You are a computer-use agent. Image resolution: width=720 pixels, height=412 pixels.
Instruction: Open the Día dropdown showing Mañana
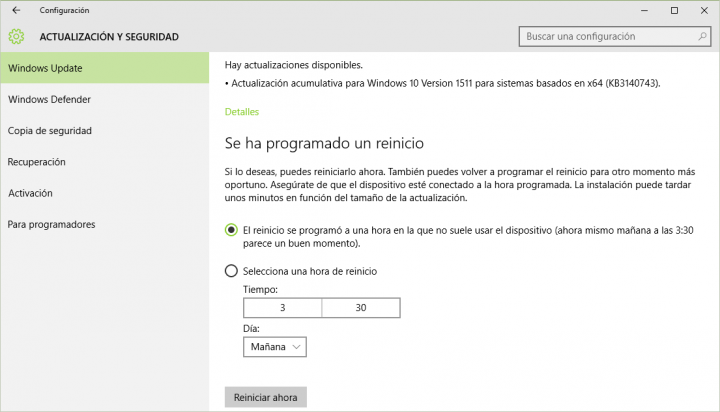275,347
